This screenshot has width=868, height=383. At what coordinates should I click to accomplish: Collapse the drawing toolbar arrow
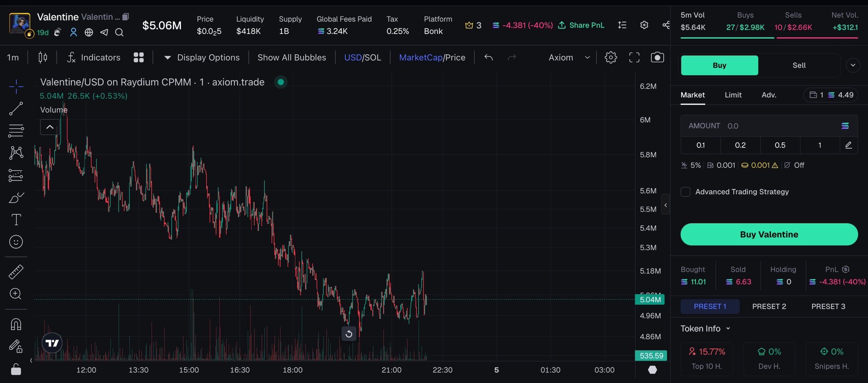pos(31,360)
